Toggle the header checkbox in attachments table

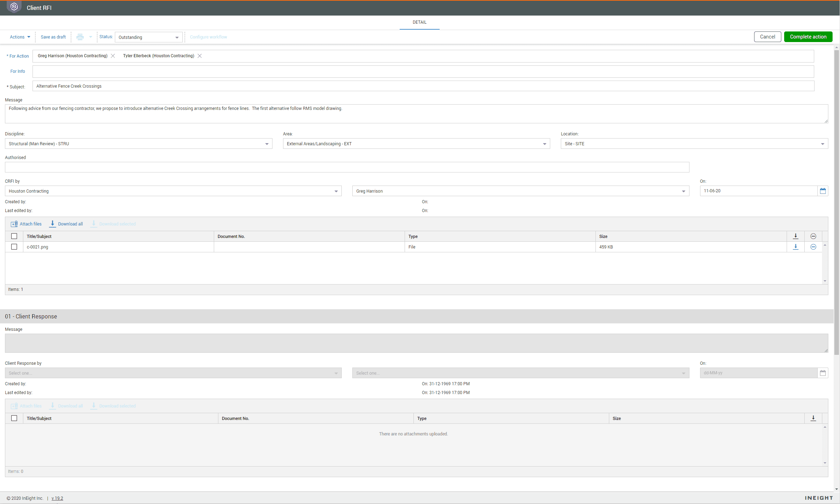pos(14,236)
